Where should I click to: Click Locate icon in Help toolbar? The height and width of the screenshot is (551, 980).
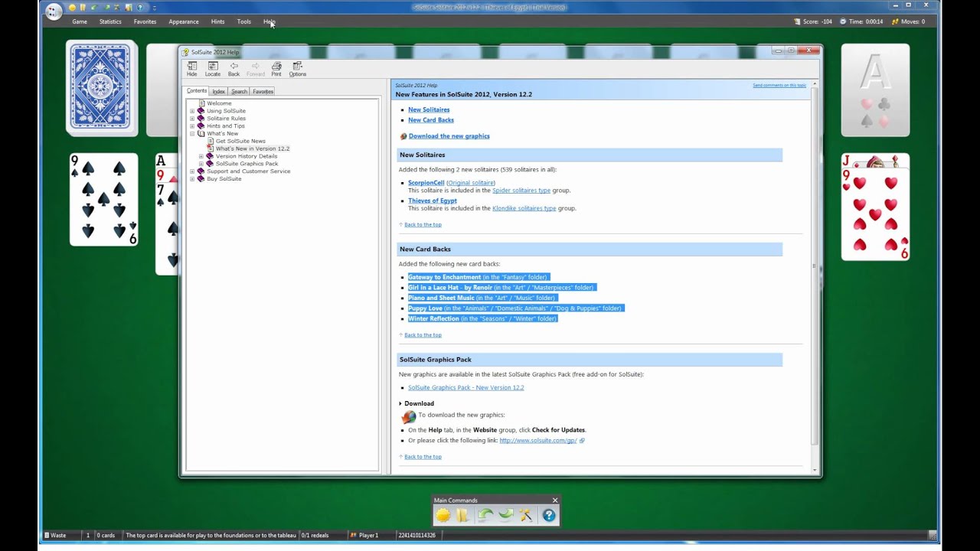(x=213, y=69)
